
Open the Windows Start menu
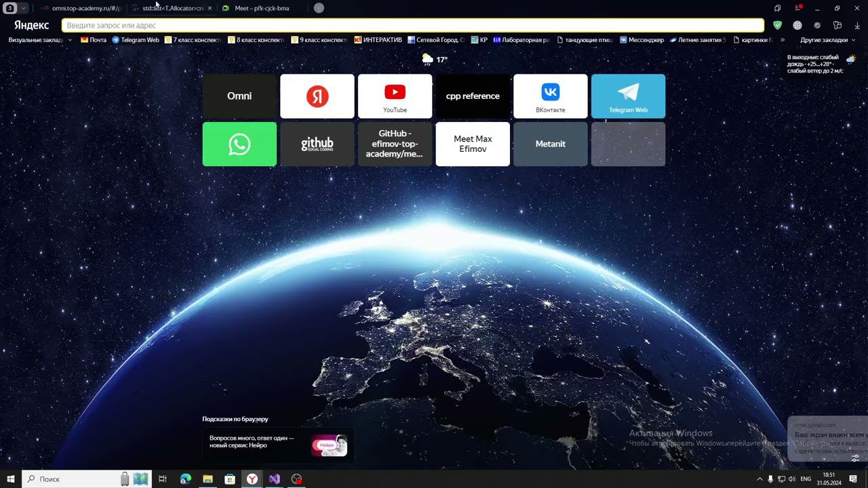point(11,479)
